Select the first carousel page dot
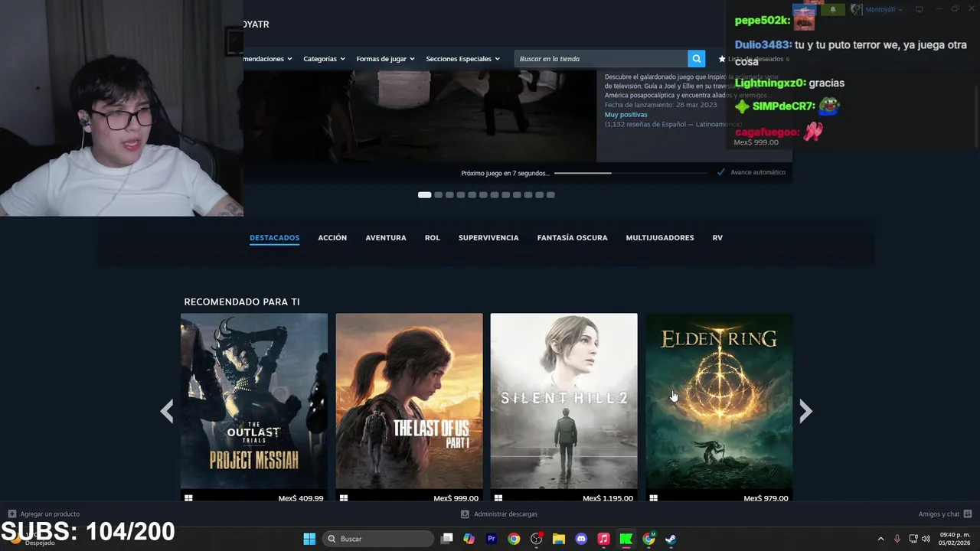The height and width of the screenshot is (551, 980). click(424, 195)
